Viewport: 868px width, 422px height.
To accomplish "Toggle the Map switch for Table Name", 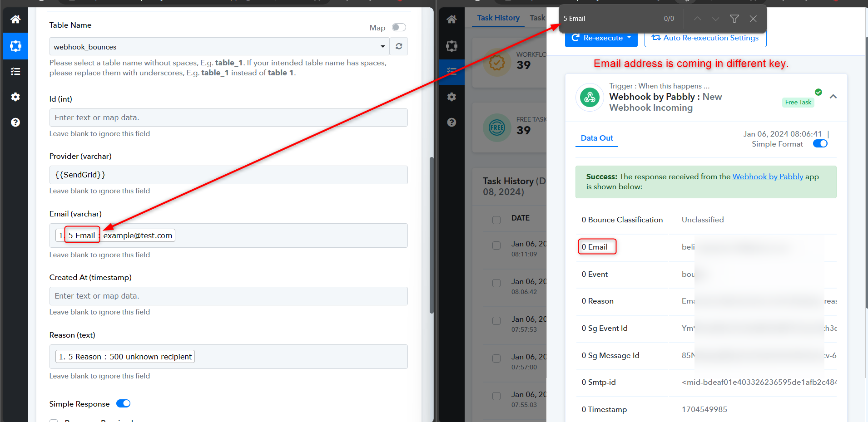I will click(399, 27).
